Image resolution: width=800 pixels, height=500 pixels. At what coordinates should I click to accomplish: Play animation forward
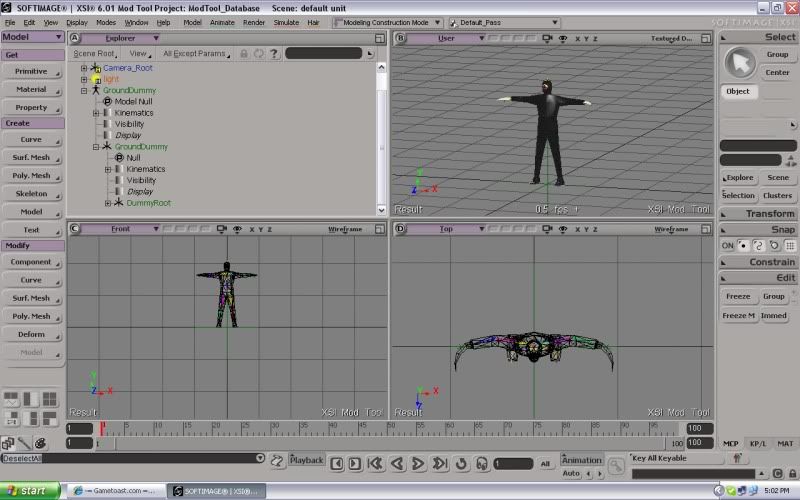[418, 463]
